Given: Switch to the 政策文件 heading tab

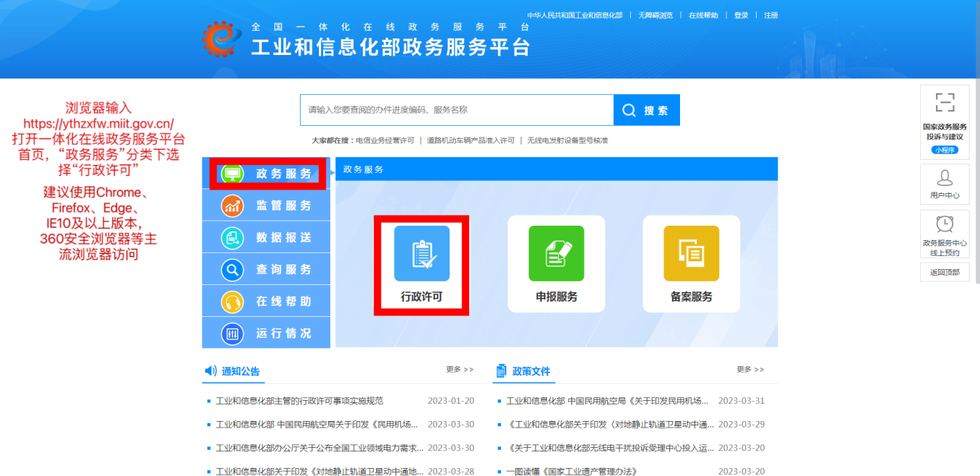Looking at the screenshot, I should click(531, 371).
